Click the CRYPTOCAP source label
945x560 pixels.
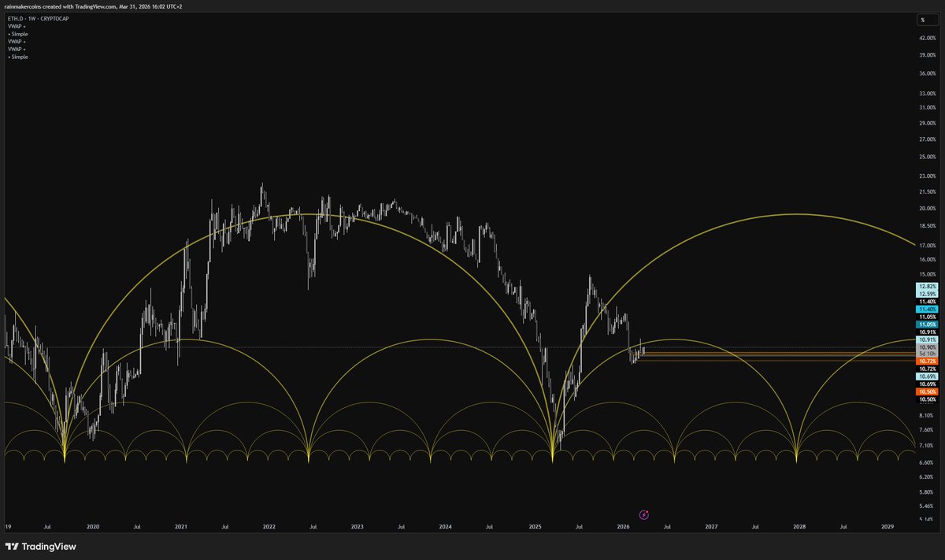coord(53,18)
